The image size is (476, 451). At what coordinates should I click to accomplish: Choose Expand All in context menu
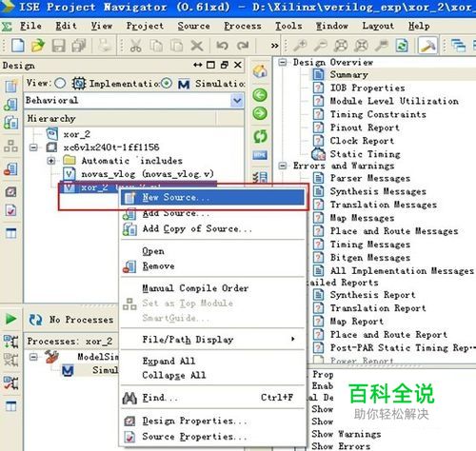212,361
